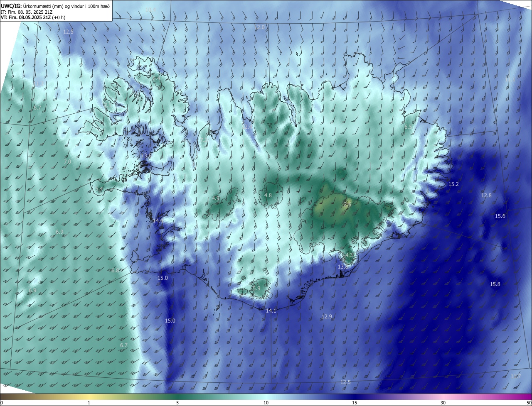The height and width of the screenshot is (406, 532).
Task: Click the 6.8 value label
Action: (115, 270)
